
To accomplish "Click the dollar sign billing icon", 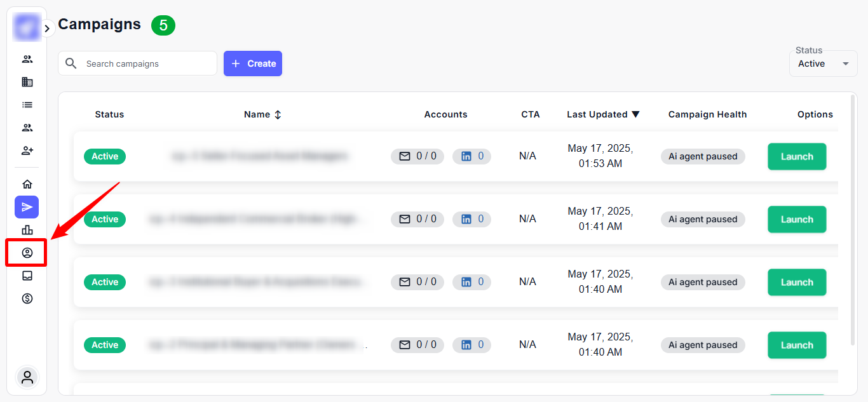I will click(27, 298).
